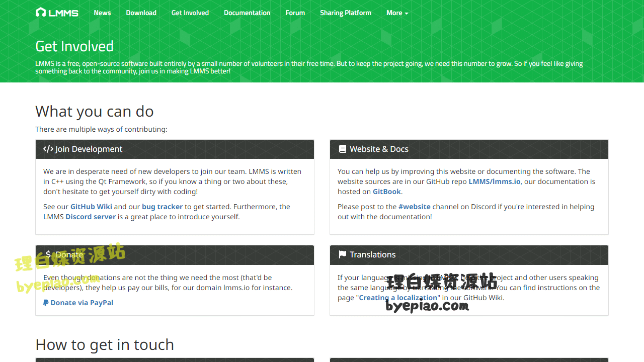644x362 pixels.
Task: Open the GitBook link
Action: coord(387,192)
